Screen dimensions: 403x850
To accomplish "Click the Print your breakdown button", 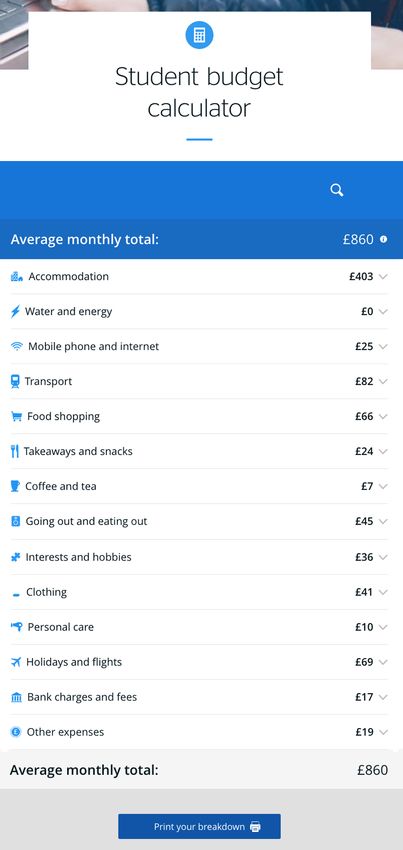I will pyautogui.click(x=200, y=826).
